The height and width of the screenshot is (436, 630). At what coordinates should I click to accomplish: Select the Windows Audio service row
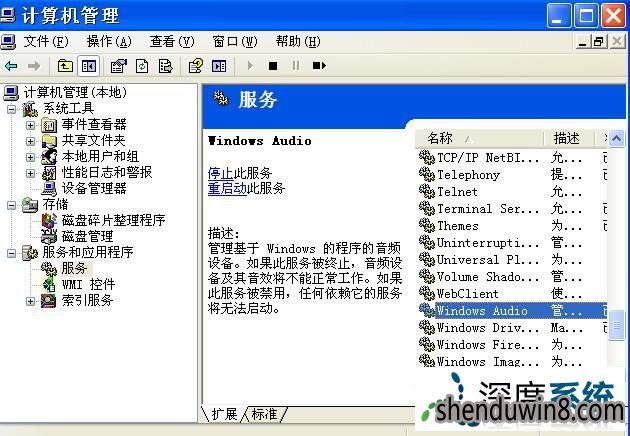(512, 311)
